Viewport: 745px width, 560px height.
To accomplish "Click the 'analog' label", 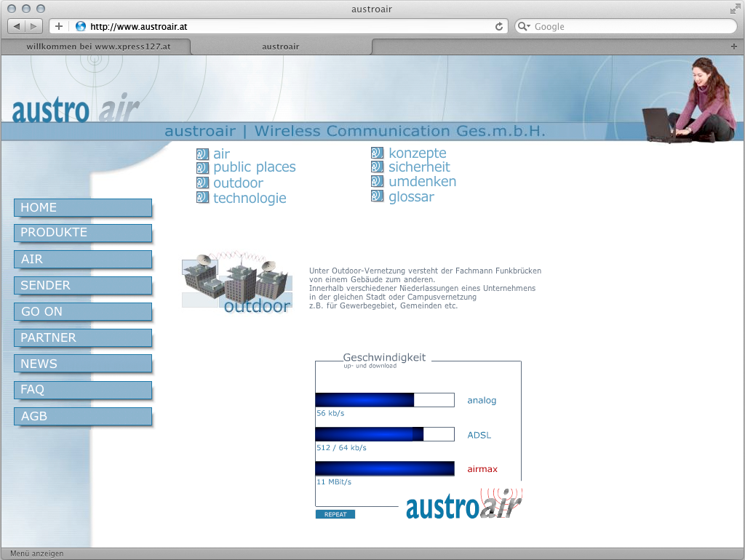I will tap(482, 401).
